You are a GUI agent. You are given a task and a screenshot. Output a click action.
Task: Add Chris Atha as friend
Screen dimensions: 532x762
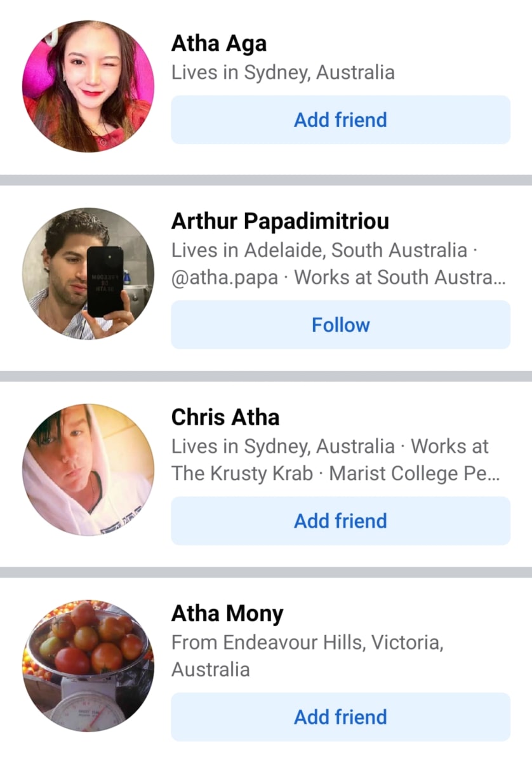tap(340, 521)
